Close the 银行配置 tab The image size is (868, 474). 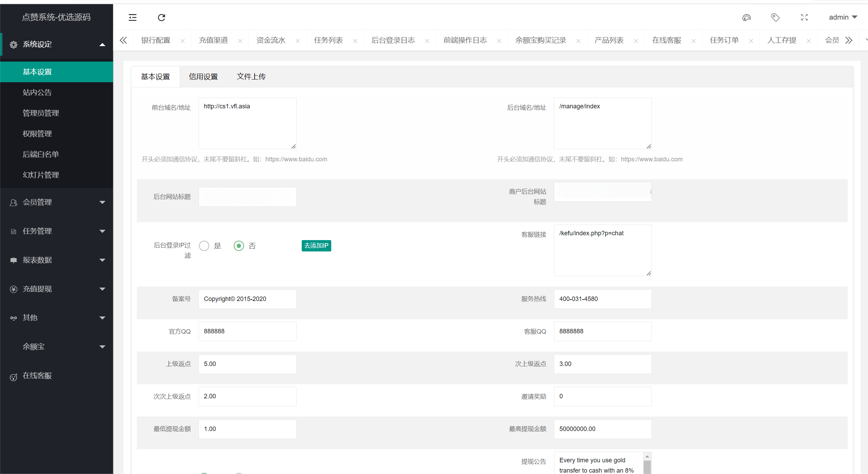coord(183,41)
